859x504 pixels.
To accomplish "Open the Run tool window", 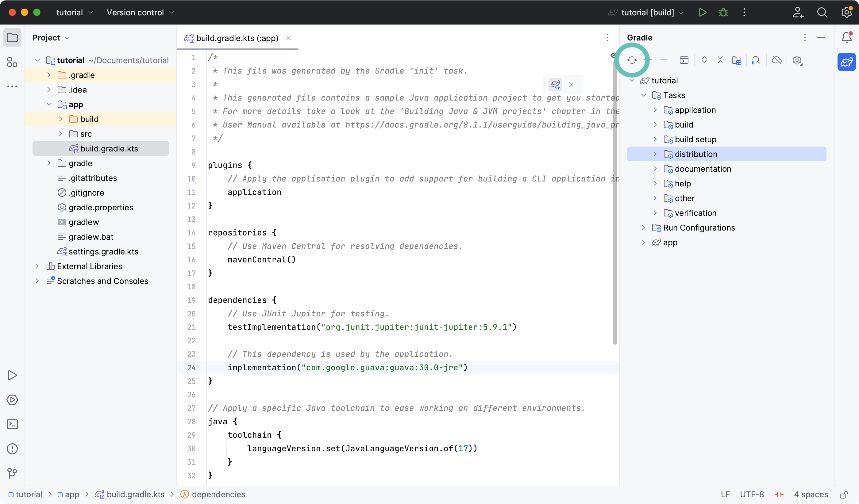I will pyautogui.click(x=12, y=375).
